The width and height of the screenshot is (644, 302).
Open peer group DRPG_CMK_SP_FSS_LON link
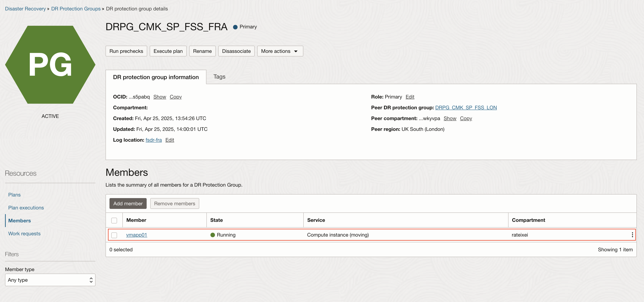466,107
